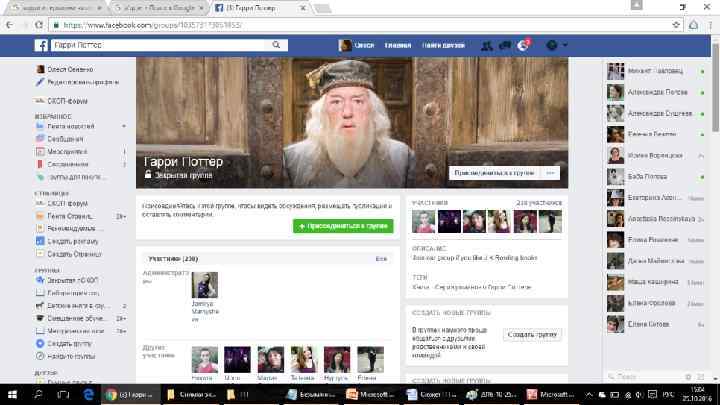Click the Гарри Поттер group title on cover

click(183, 162)
